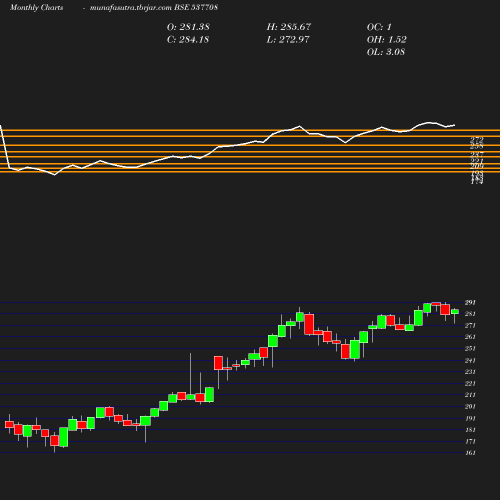
Task: Click the 281 price axis label
Action: click(x=470, y=314)
